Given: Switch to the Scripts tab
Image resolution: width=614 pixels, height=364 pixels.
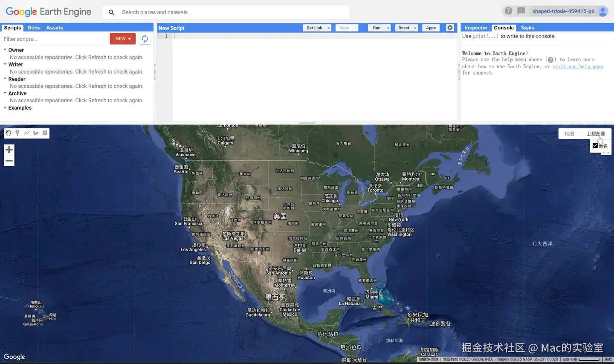Looking at the screenshot, I should click(12, 28).
